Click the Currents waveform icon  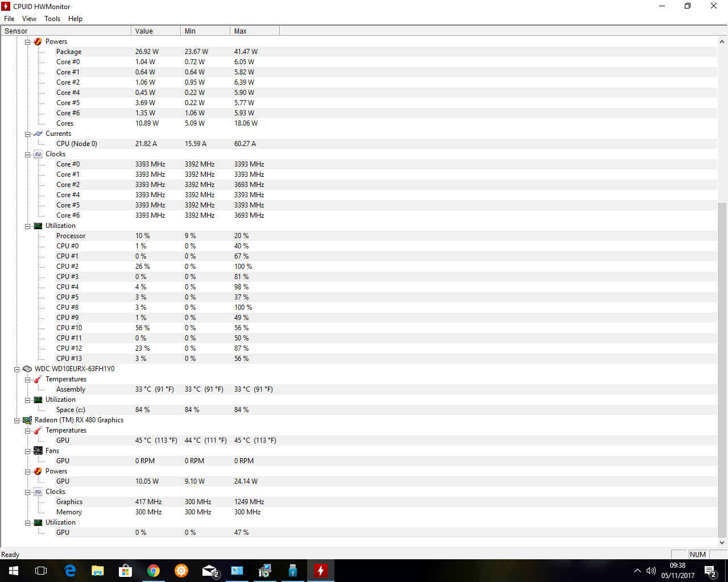(x=38, y=134)
